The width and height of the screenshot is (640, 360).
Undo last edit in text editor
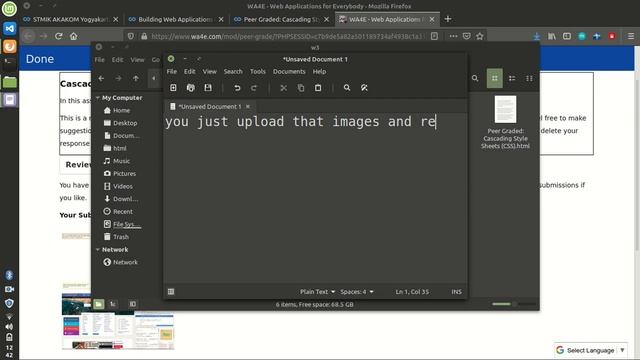[237, 88]
